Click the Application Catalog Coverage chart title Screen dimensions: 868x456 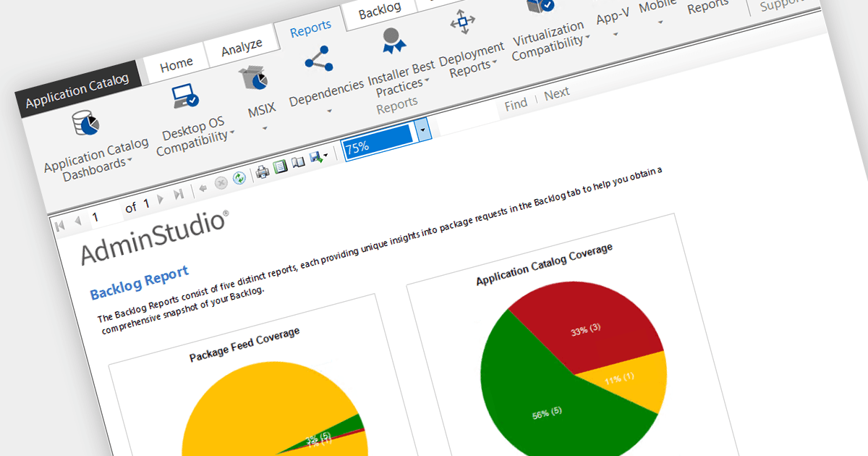click(544, 263)
